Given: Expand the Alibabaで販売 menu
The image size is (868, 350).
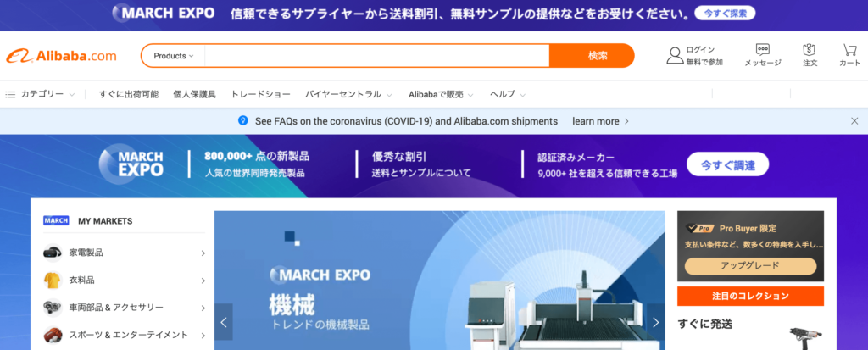Looking at the screenshot, I should coord(470,95).
